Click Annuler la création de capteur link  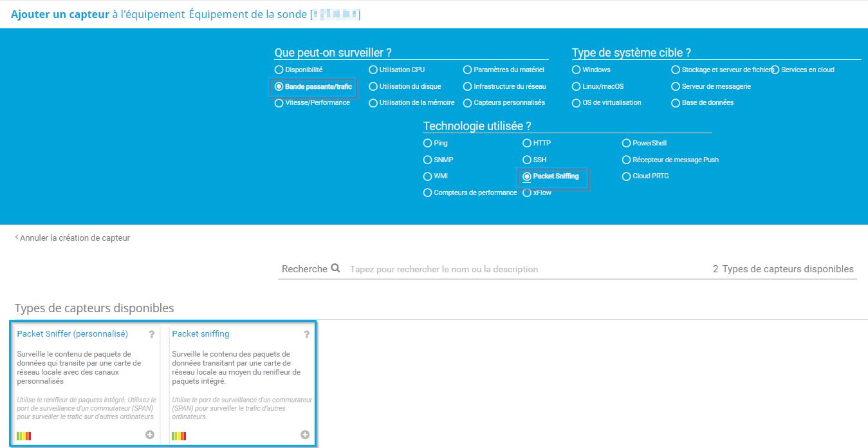[x=74, y=238]
